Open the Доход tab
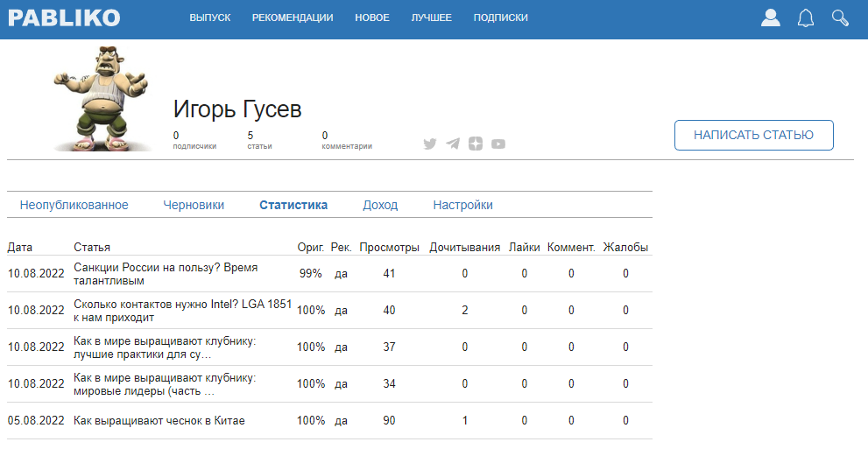 pyautogui.click(x=380, y=205)
